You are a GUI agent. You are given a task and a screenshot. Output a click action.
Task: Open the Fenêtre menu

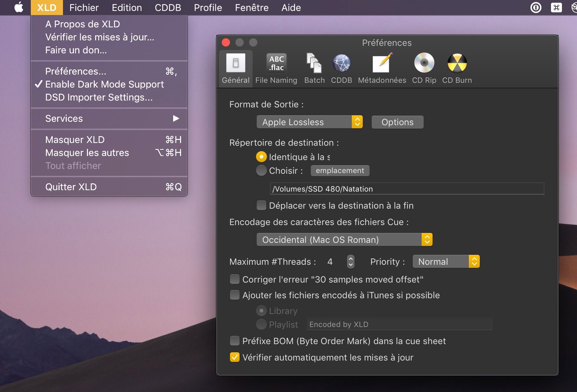tap(252, 8)
